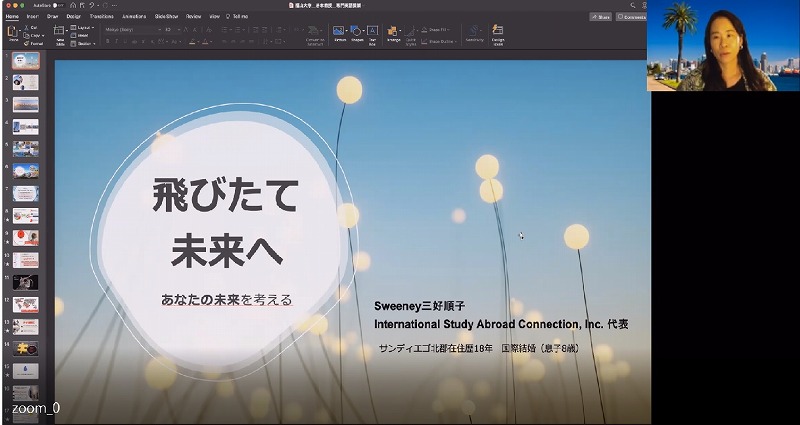This screenshot has width=800, height=425.
Task: Open the Arrange tool
Action: [x=393, y=33]
